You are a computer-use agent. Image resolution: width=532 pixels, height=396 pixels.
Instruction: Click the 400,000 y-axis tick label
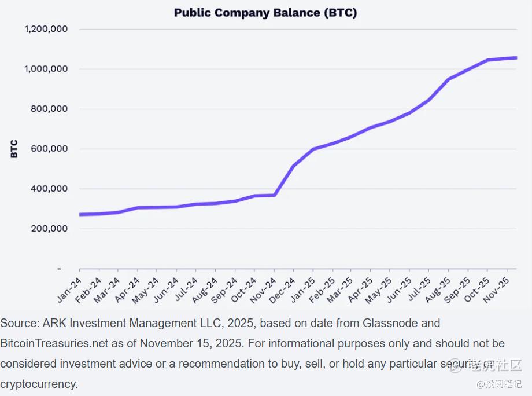coord(50,189)
